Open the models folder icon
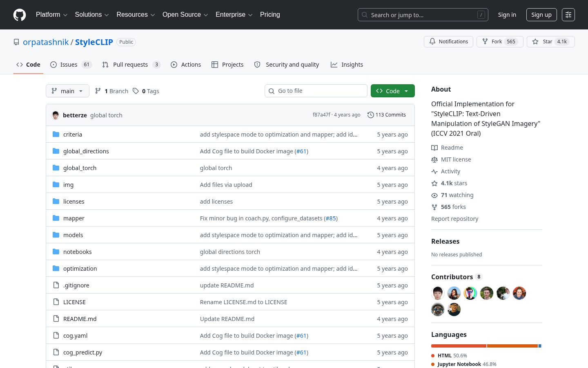This screenshot has width=588, height=368. [x=56, y=235]
